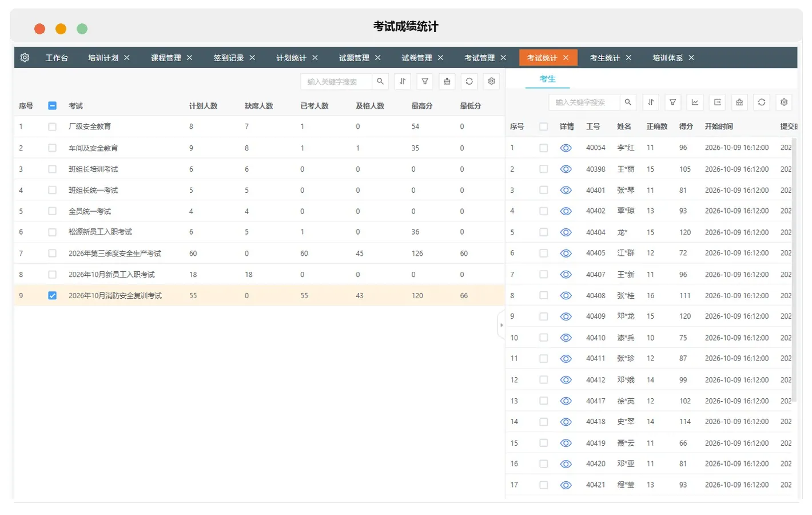View details eye icon for 程*莹
Screen dimensions: 812x515
[566, 485]
